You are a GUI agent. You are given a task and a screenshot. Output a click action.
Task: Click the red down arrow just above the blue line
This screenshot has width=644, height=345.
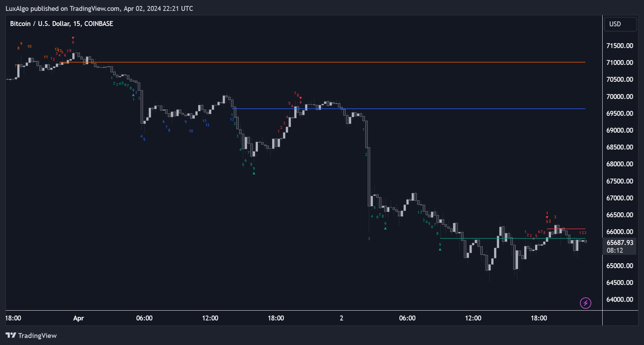tap(300, 98)
